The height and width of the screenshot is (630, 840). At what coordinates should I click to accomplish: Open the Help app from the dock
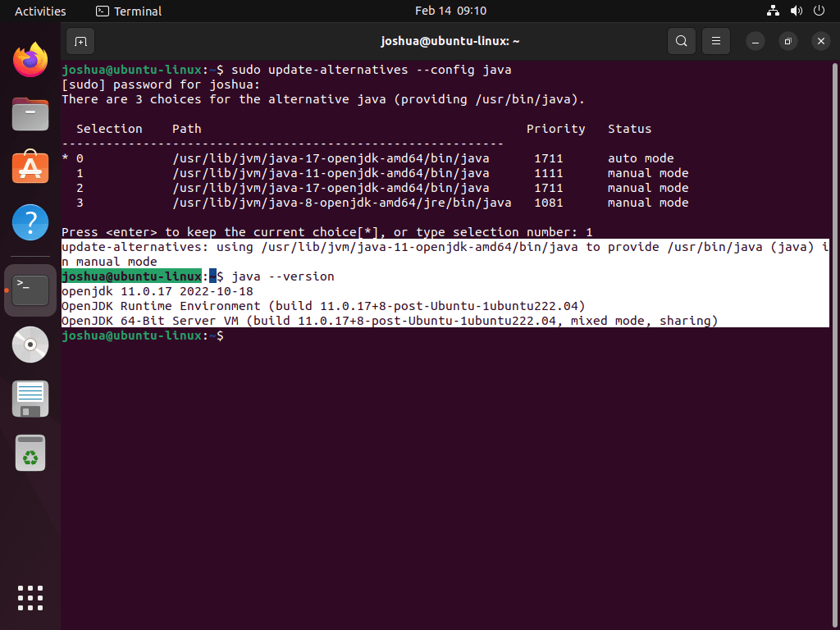point(30,221)
